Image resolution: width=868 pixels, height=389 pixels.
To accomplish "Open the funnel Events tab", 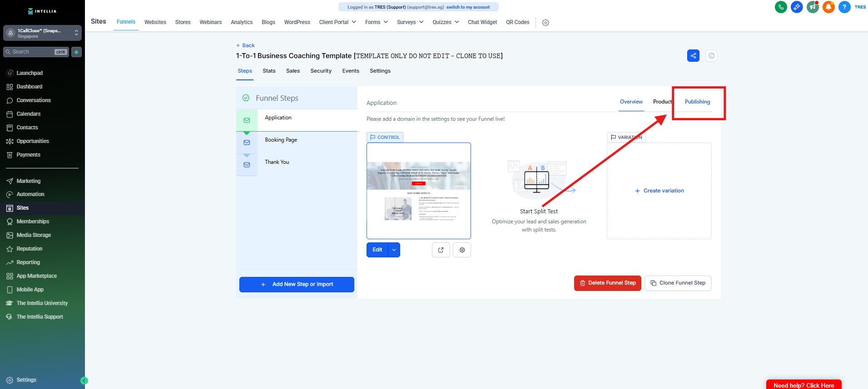I will [351, 71].
